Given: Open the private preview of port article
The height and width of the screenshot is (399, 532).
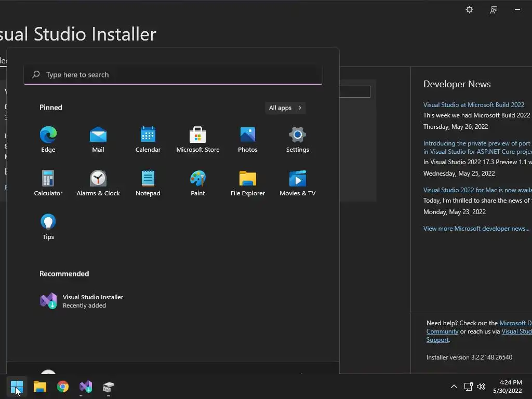Looking at the screenshot, I should tap(477, 147).
